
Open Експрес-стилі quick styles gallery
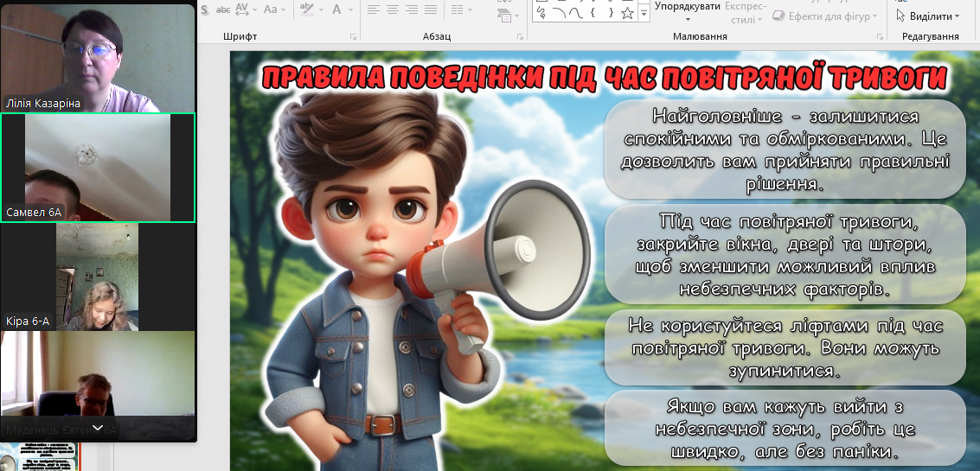(x=745, y=12)
